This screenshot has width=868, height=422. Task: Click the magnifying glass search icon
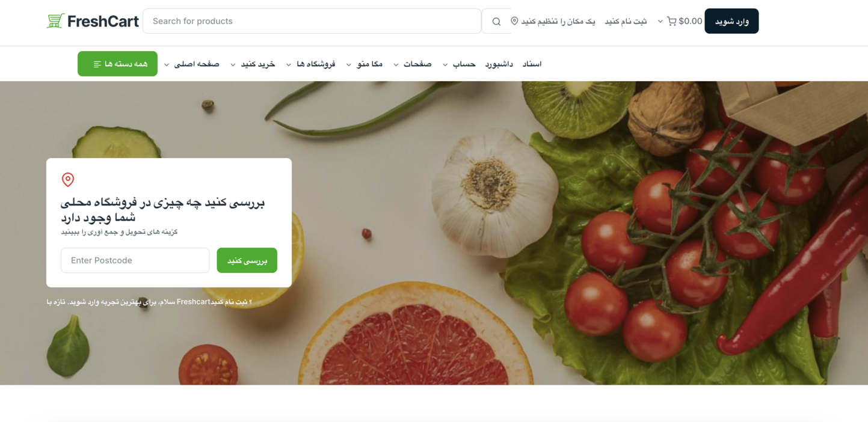point(496,22)
